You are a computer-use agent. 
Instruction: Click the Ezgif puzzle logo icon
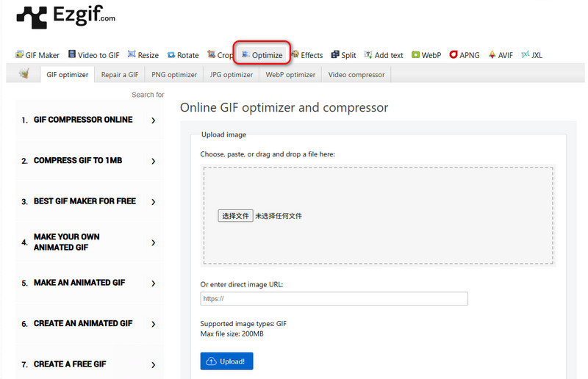coord(32,17)
